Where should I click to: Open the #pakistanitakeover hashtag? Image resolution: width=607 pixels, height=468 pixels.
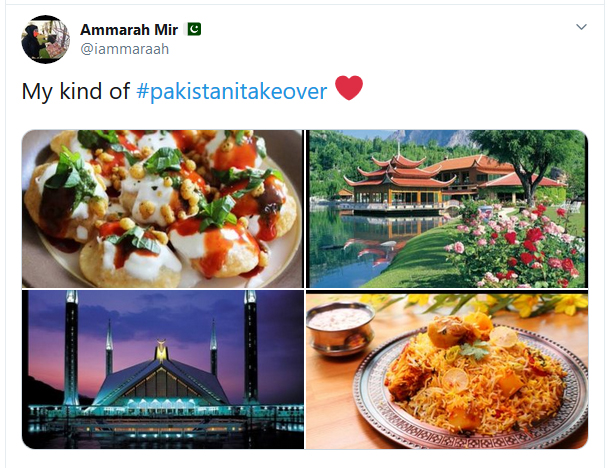(232, 91)
